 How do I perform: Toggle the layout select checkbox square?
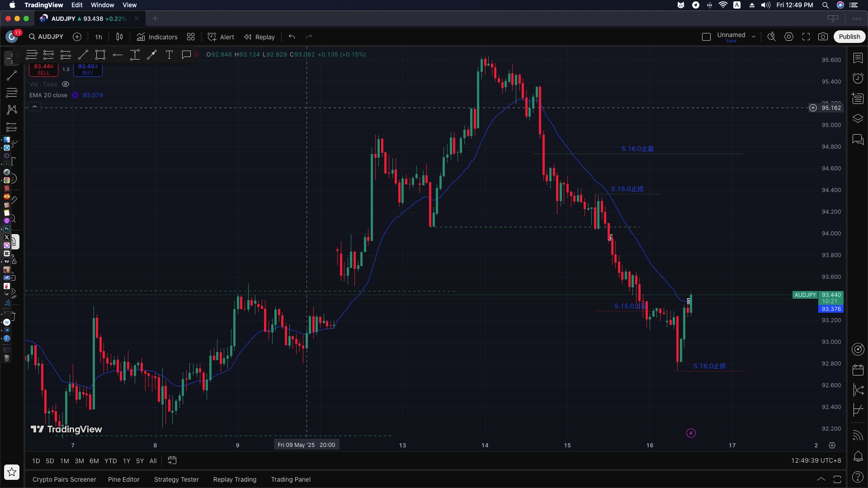(706, 37)
